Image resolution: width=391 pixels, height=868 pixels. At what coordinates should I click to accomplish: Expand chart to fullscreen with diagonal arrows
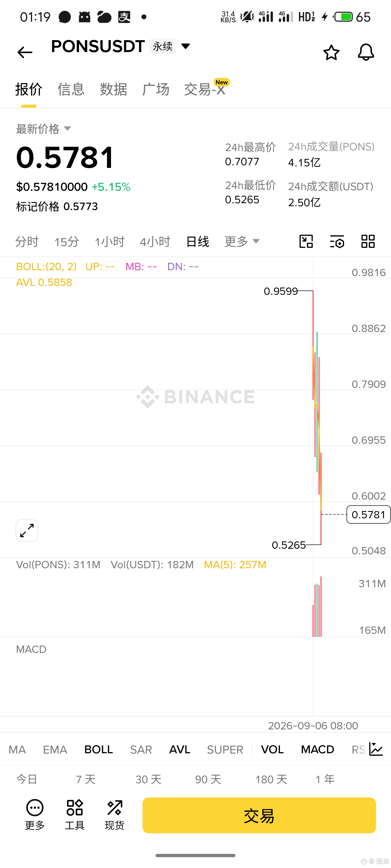[x=27, y=530]
